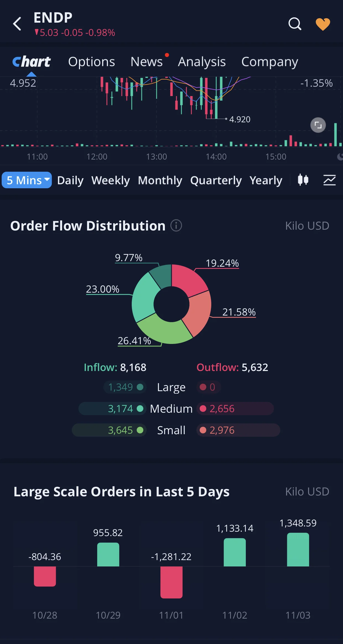Tap the back arrow icon
The width and height of the screenshot is (343, 644).
point(17,24)
